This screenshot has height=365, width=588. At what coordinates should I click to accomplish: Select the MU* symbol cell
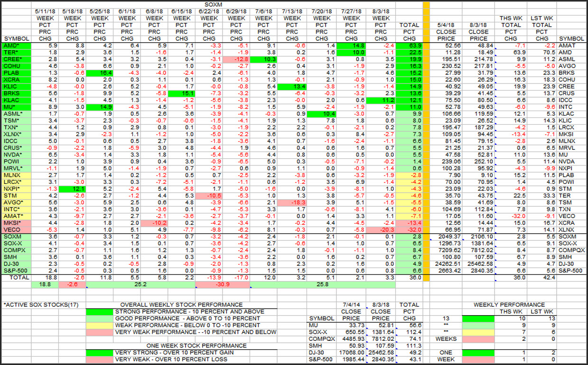point(16,108)
